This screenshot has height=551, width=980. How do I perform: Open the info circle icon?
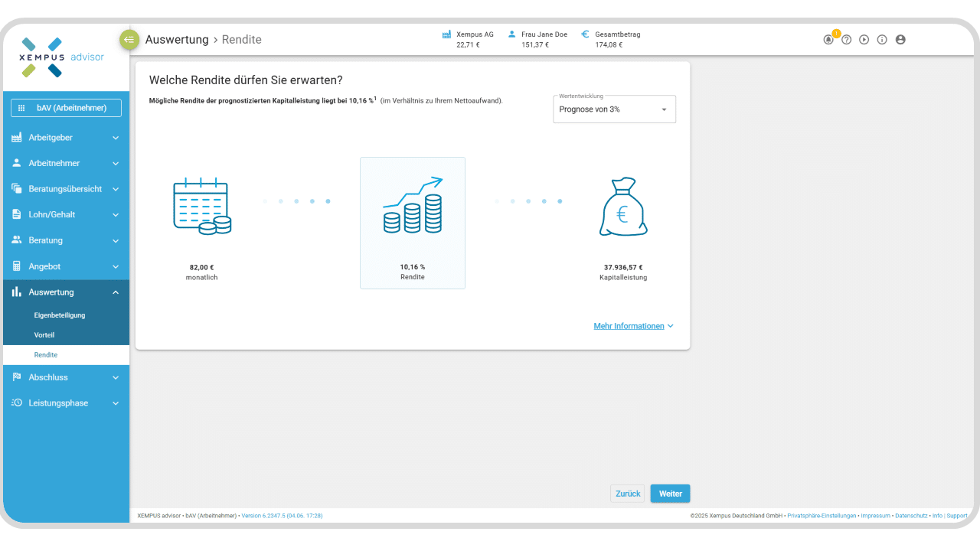pyautogui.click(x=882, y=40)
